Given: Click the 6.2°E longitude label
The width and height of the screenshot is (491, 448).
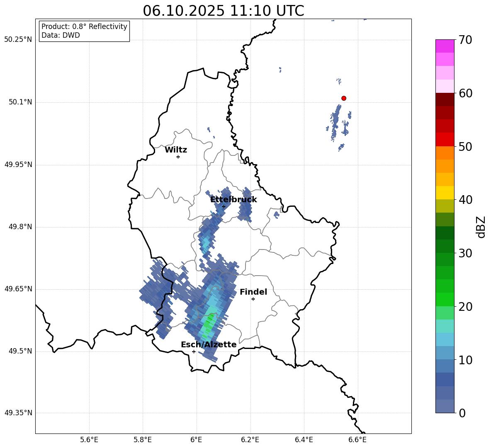Looking at the screenshot, I should pyautogui.click(x=250, y=440).
